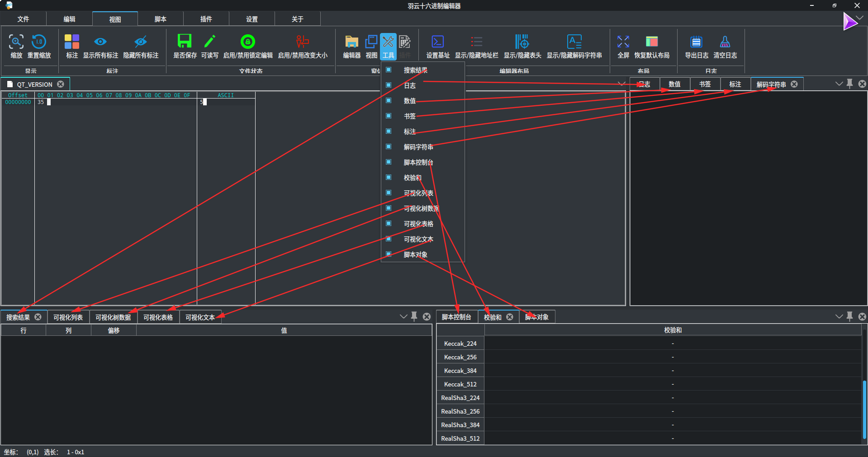Close the 校验和 tab
868x457 pixels.
[x=510, y=317]
